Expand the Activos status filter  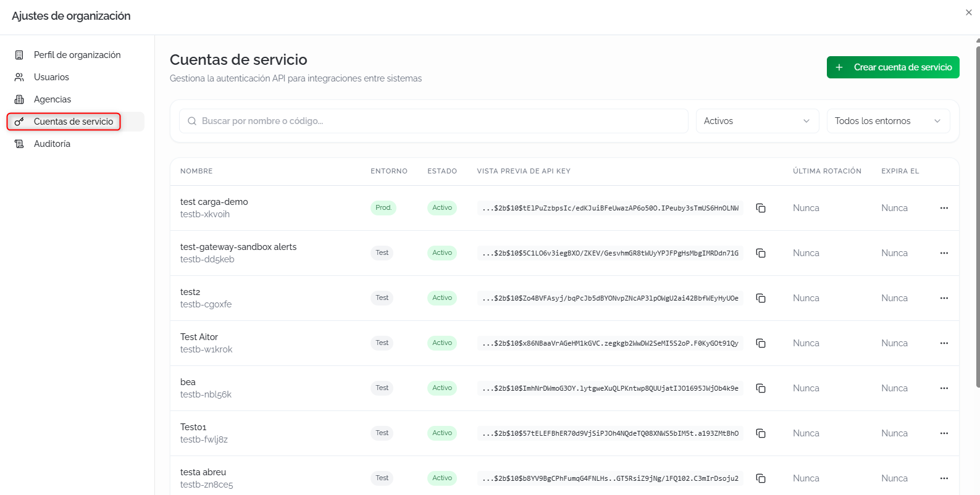[x=757, y=121]
